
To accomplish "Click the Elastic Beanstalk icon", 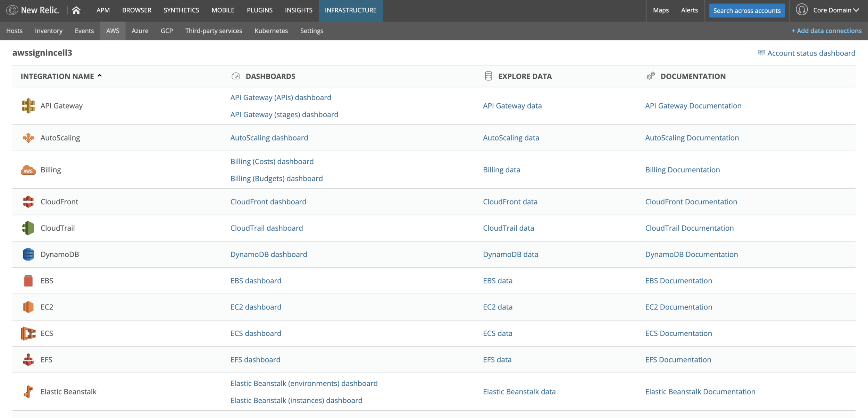I will (x=28, y=392).
